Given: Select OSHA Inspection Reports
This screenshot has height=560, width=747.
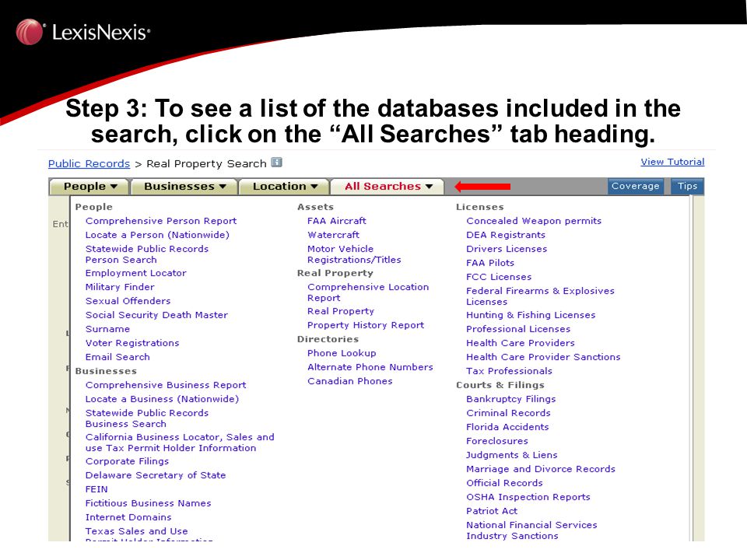Looking at the screenshot, I should pos(528,497).
